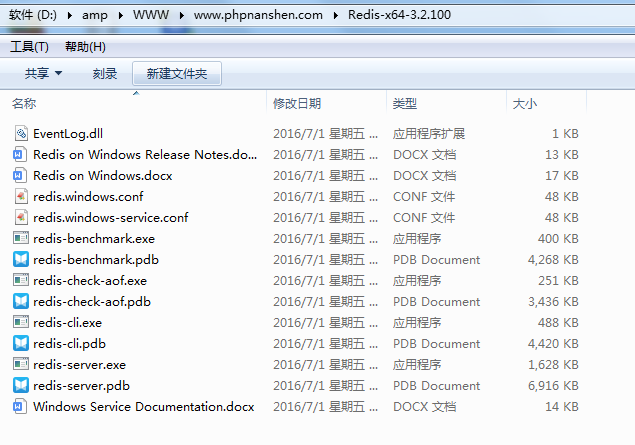The height and width of the screenshot is (445, 635).
Task: Click the 251 KB size value
Action: pyautogui.click(x=558, y=281)
